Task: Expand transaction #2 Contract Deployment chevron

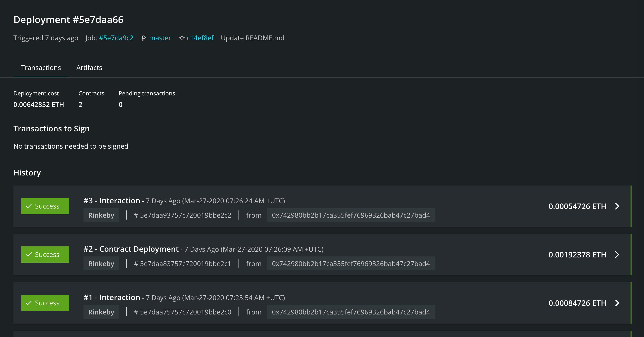Action: [x=617, y=255]
